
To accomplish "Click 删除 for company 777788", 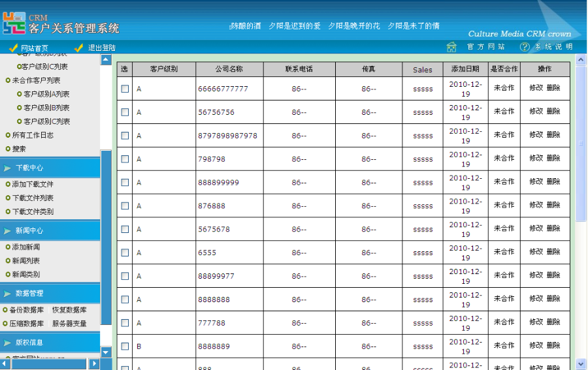I will tap(553, 322).
